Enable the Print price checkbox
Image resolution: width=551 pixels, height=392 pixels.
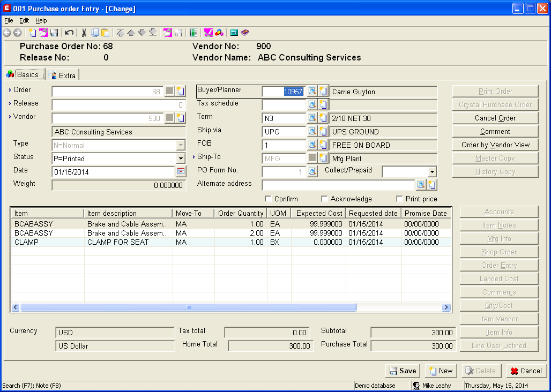399,199
